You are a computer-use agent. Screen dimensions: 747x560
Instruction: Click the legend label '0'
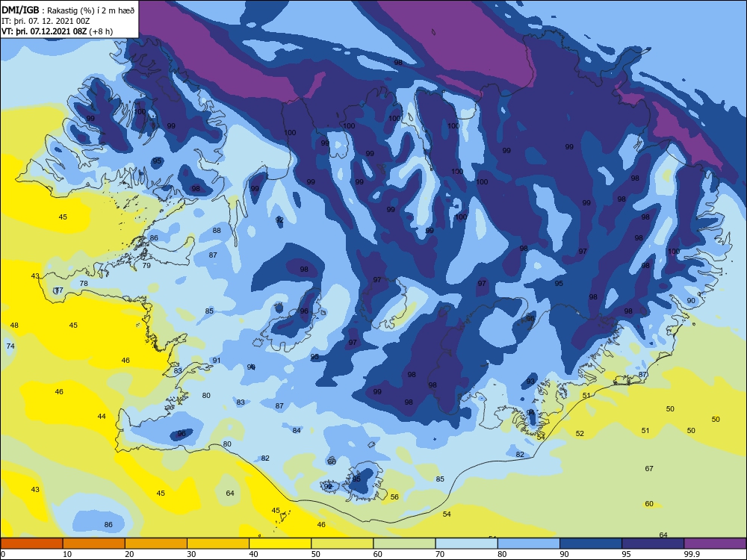coord(3,554)
